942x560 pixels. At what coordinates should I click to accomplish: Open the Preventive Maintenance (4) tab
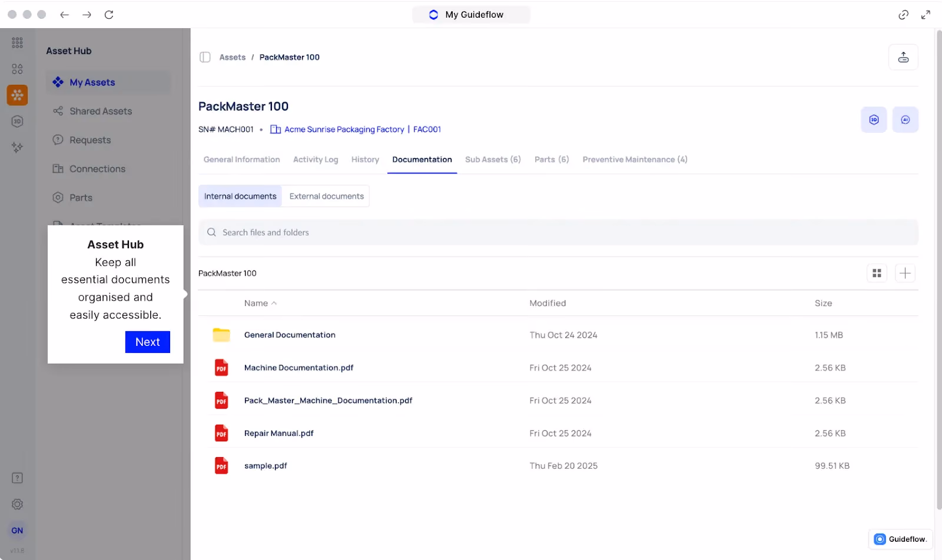click(x=635, y=159)
